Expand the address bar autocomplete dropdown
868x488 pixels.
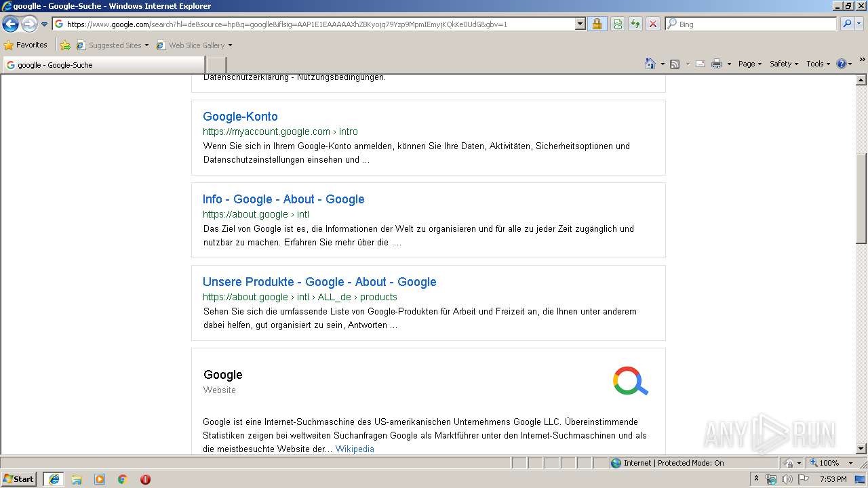580,24
